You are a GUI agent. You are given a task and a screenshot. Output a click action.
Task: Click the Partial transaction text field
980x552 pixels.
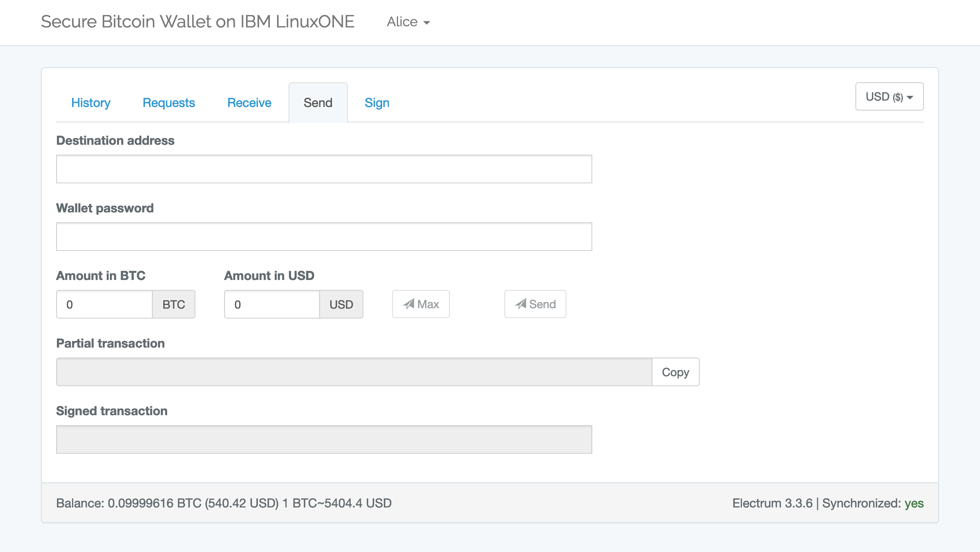(353, 372)
